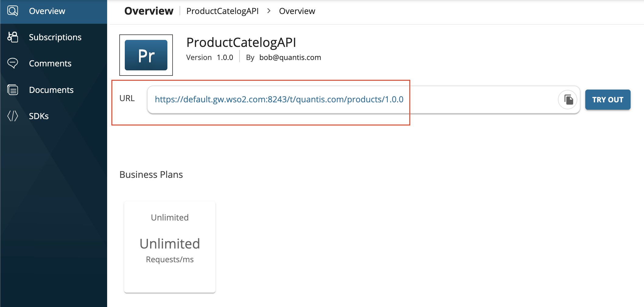Click the bob@quantis.com author name

tap(290, 58)
